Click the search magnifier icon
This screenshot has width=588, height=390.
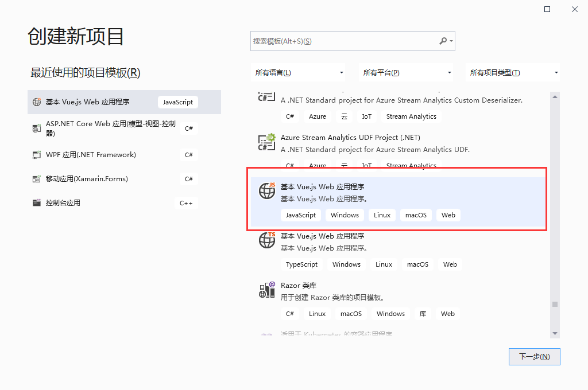point(443,41)
